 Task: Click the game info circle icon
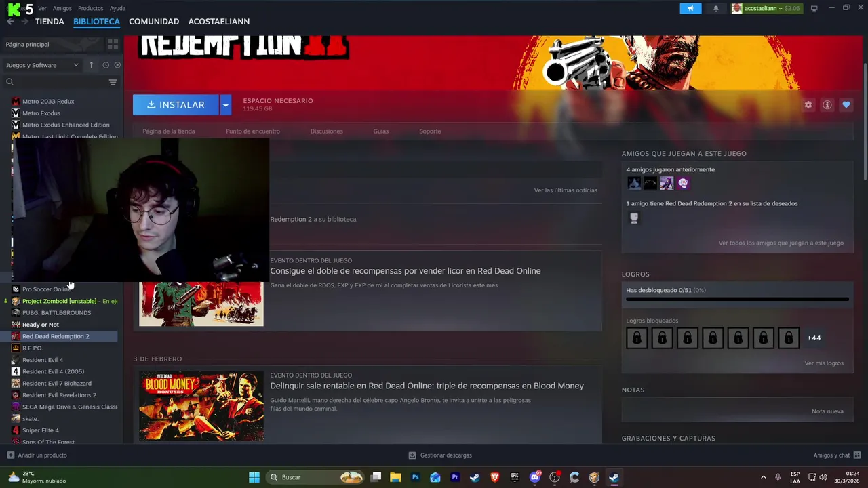click(x=827, y=105)
